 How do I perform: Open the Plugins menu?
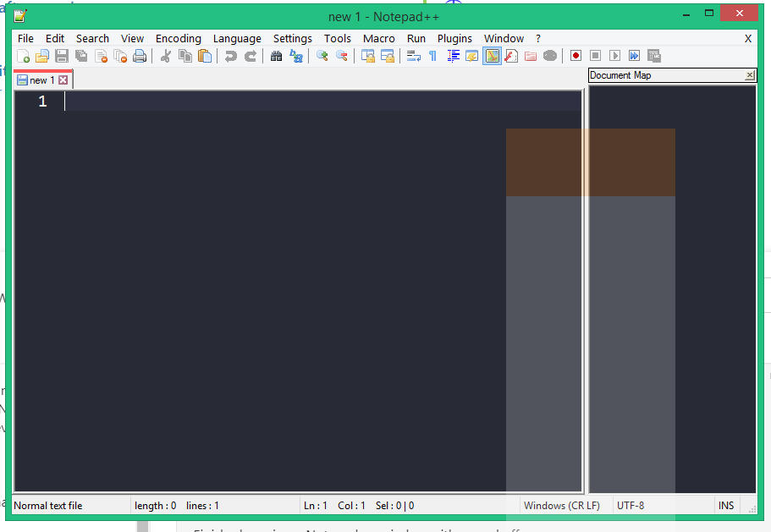[454, 38]
